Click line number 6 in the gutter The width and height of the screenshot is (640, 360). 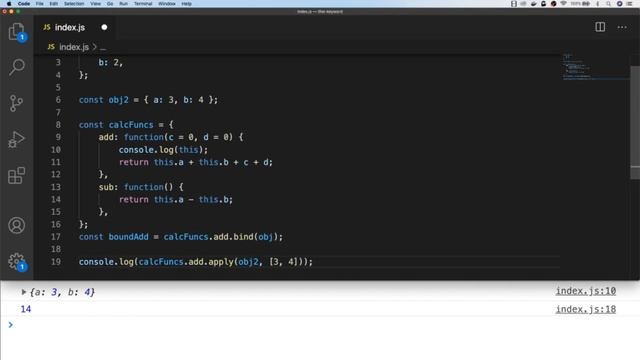[x=58, y=100]
